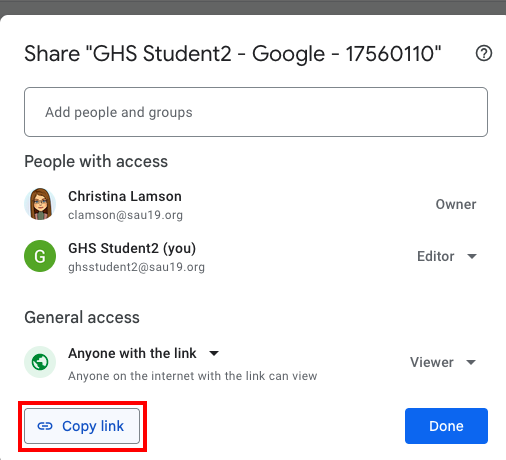Click the blue Done button
Screen dimensions: 506x460
pos(446,426)
